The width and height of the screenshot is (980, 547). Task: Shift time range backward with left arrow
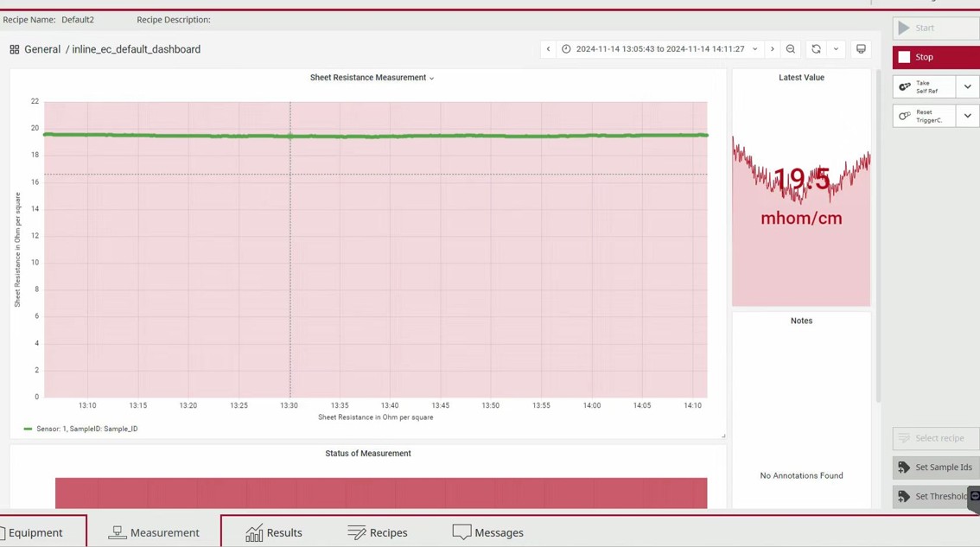[x=548, y=49]
